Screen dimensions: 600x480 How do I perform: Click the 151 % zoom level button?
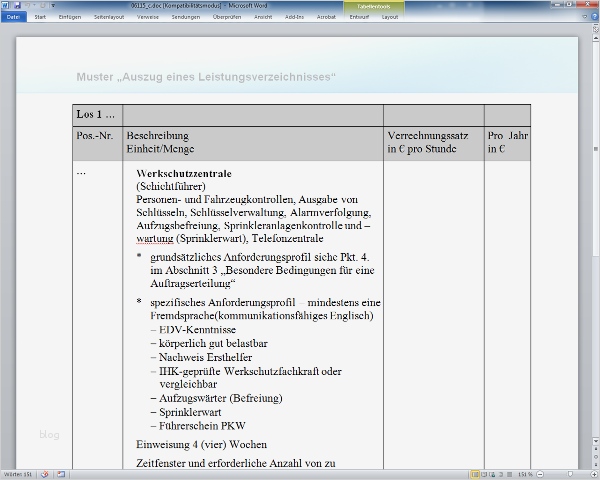coord(525,475)
